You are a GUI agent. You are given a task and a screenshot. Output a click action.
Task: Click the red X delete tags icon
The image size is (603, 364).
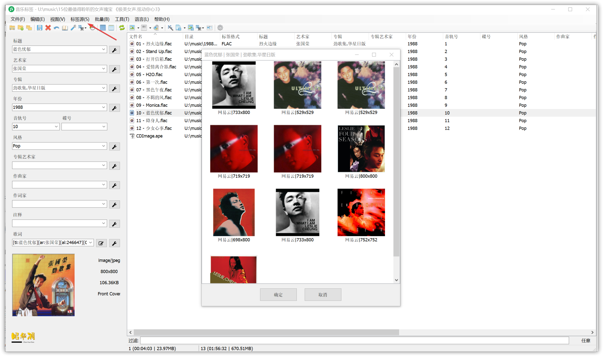pyautogui.click(x=48, y=28)
